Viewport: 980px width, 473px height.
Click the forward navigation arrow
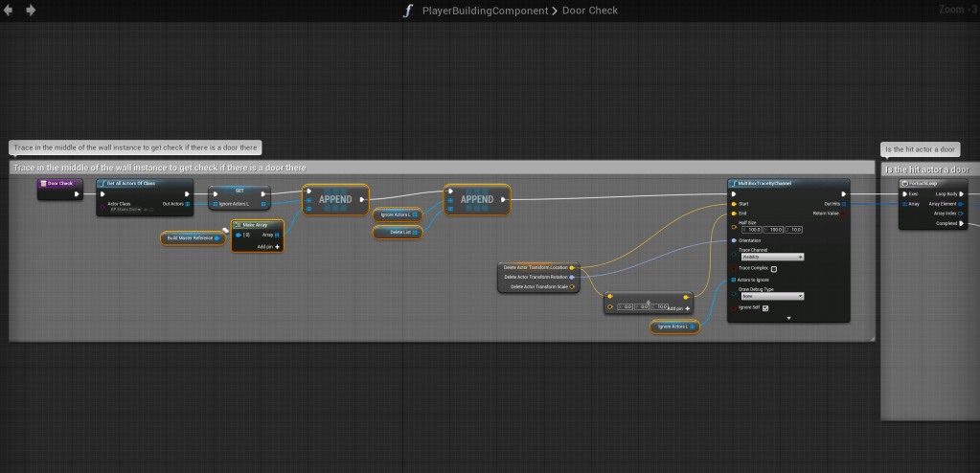(31, 11)
